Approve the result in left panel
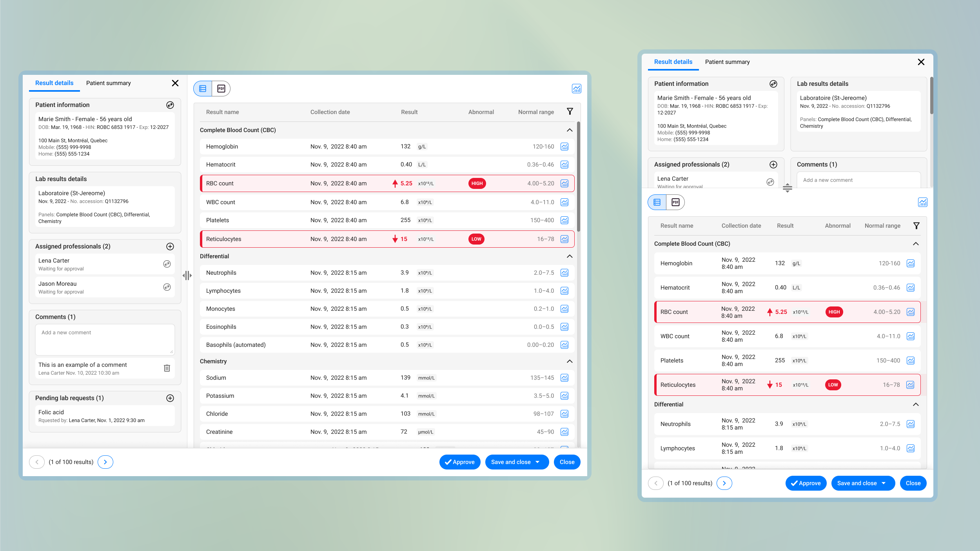The image size is (980, 551). (459, 462)
